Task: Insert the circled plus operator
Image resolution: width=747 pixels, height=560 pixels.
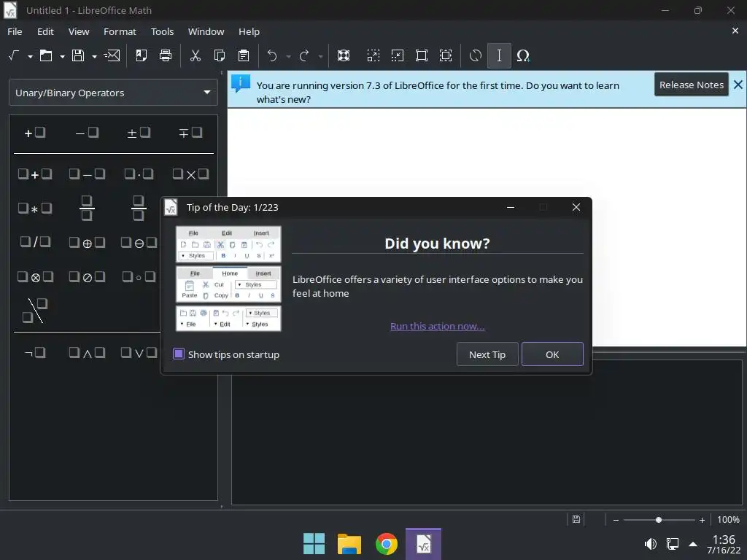Action: (87, 243)
